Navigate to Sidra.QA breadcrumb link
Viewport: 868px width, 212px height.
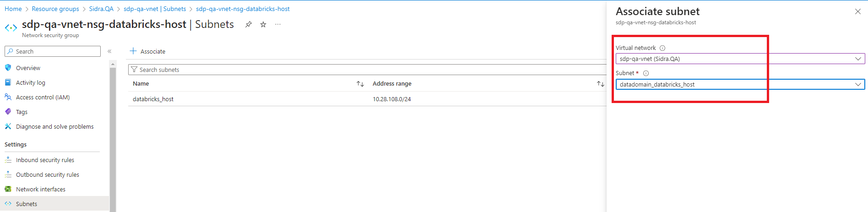point(101,9)
